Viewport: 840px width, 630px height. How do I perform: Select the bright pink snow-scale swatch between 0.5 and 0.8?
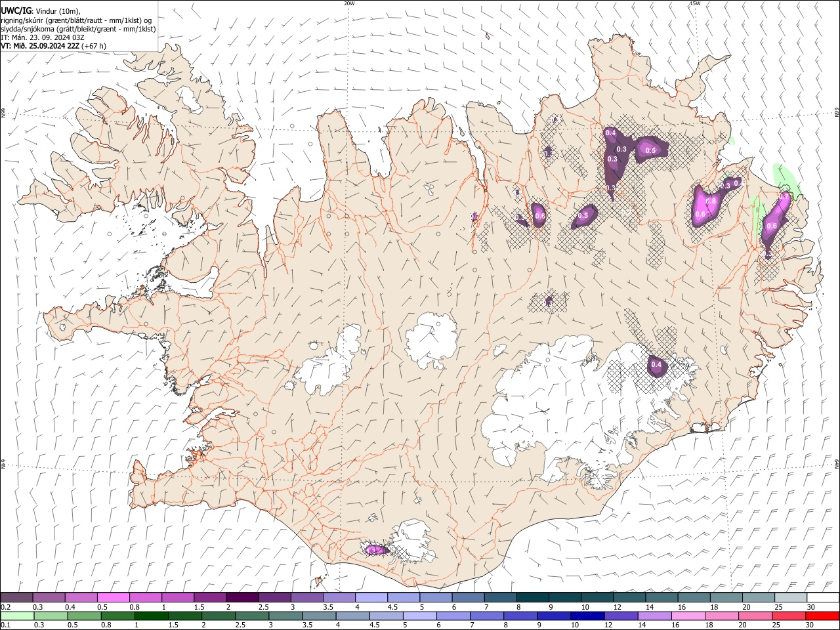[113, 598]
